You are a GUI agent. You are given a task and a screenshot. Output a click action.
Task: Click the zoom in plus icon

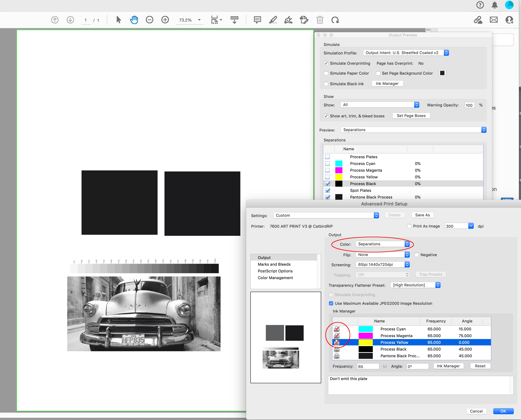pos(165,20)
